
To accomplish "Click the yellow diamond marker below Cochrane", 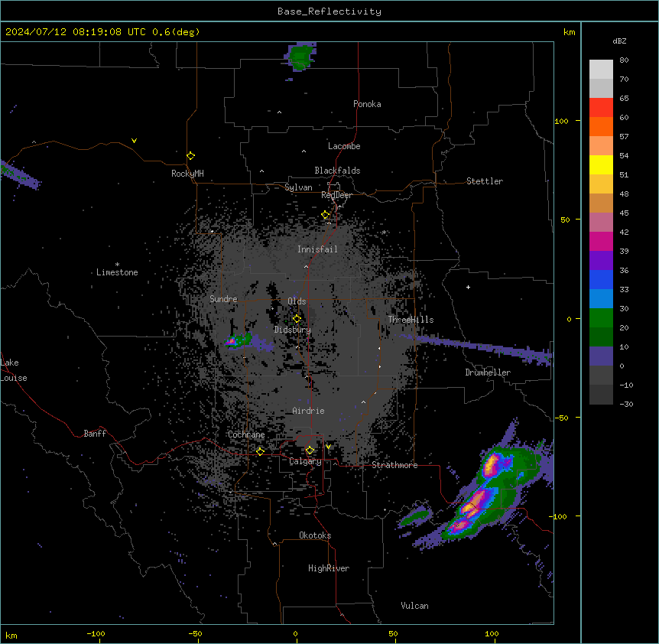I will [260, 451].
